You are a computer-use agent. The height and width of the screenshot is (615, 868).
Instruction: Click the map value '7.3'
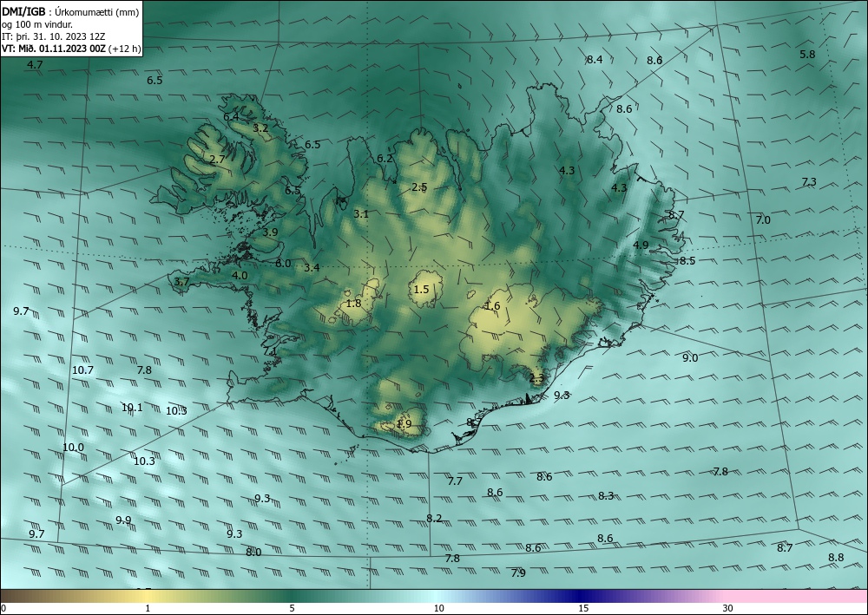[809, 182]
